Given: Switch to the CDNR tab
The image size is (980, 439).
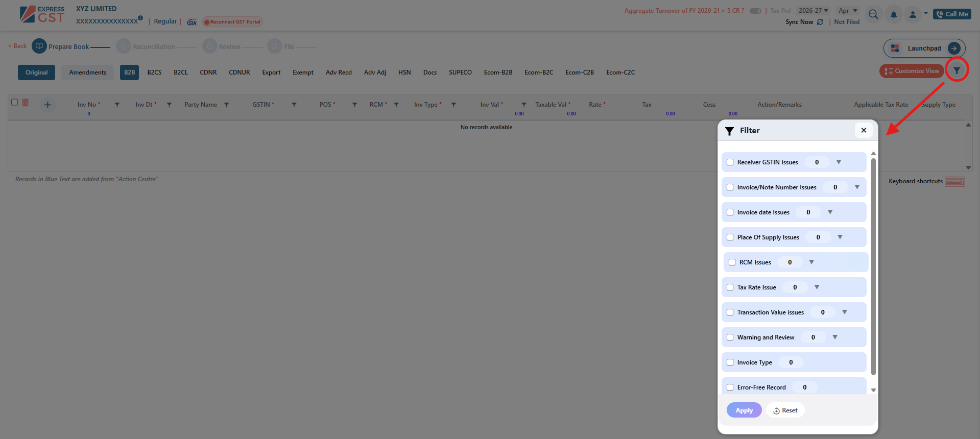Looking at the screenshot, I should [x=208, y=72].
